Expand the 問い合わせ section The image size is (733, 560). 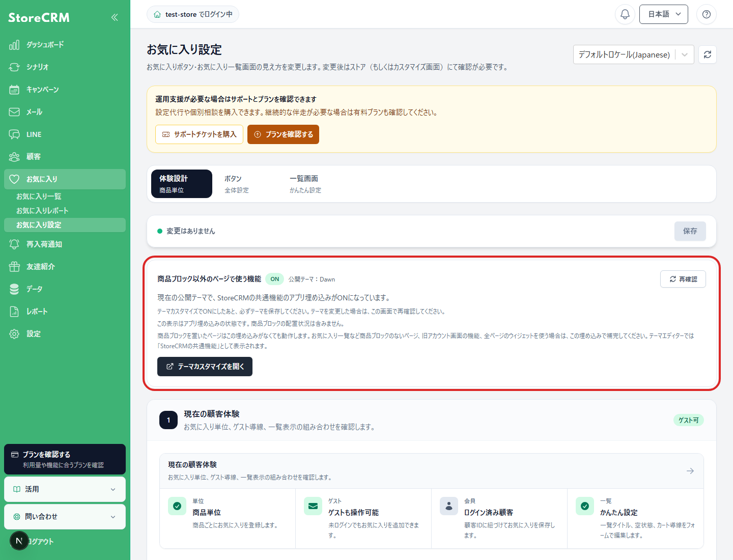[x=65, y=517]
